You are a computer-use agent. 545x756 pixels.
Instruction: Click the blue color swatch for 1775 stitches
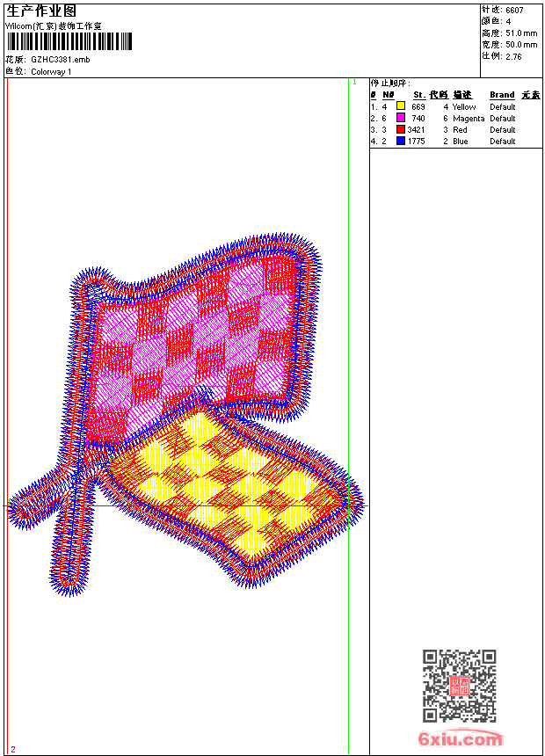coord(400,141)
